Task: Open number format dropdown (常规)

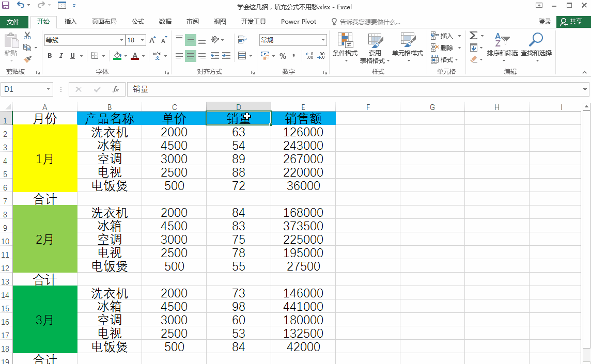Action: (x=323, y=40)
